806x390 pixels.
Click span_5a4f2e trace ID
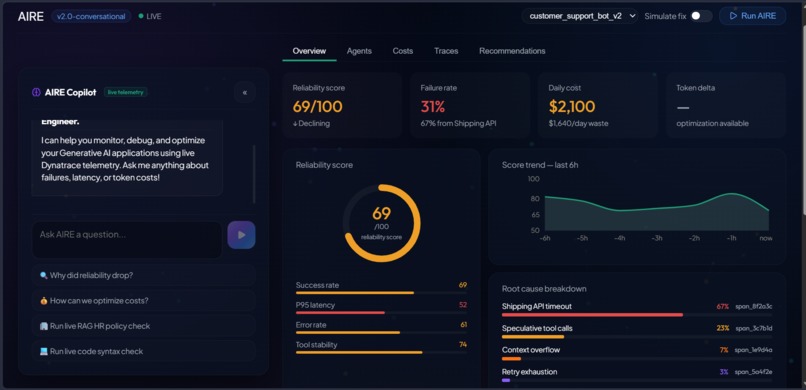pyautogui.click(x=754, y=372)
